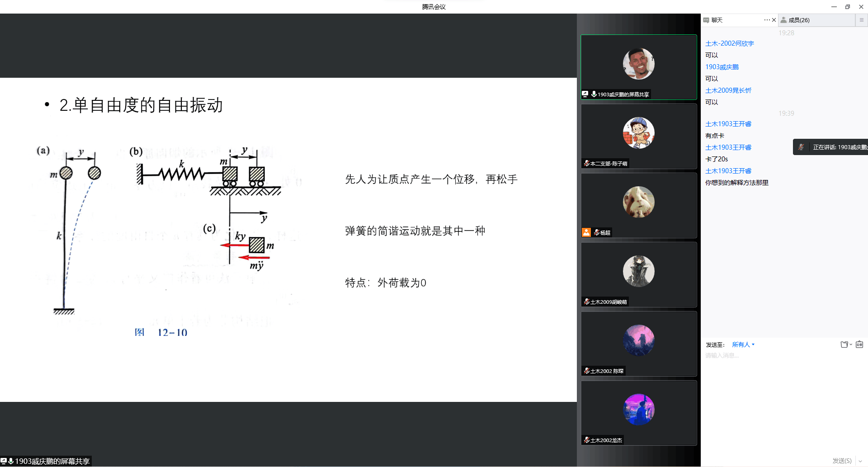Click the chat folder/file icon

click(x=844, y=344)
